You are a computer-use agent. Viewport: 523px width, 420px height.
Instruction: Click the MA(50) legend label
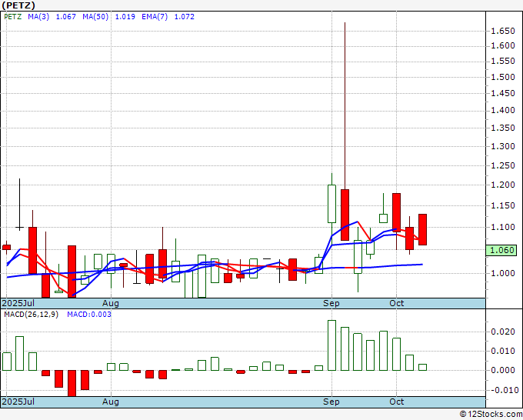pos(95,17)
